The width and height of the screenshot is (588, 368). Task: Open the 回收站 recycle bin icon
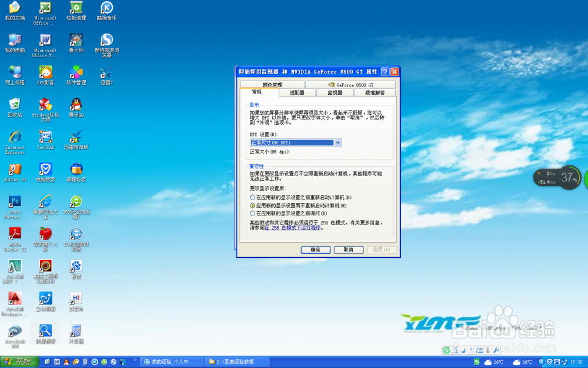15,108
